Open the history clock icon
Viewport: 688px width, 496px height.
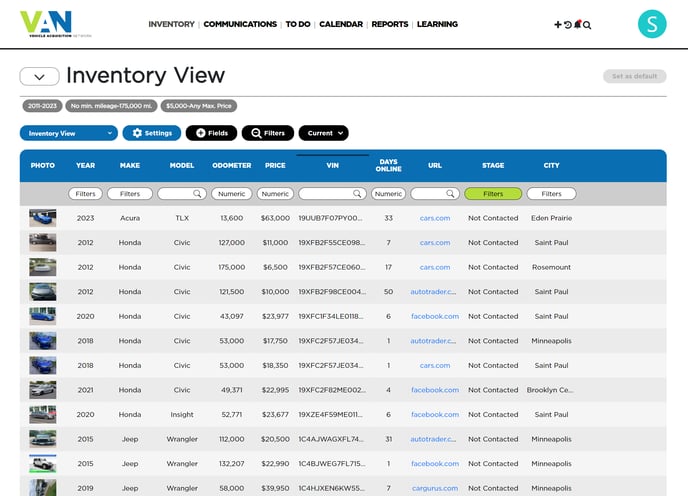click(x=568, y=25)
